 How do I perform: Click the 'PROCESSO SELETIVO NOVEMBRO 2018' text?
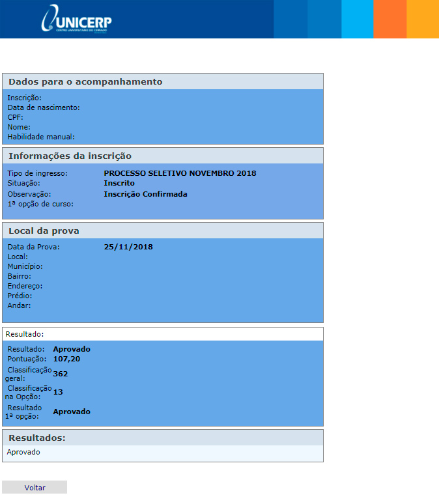pos(180,173)
